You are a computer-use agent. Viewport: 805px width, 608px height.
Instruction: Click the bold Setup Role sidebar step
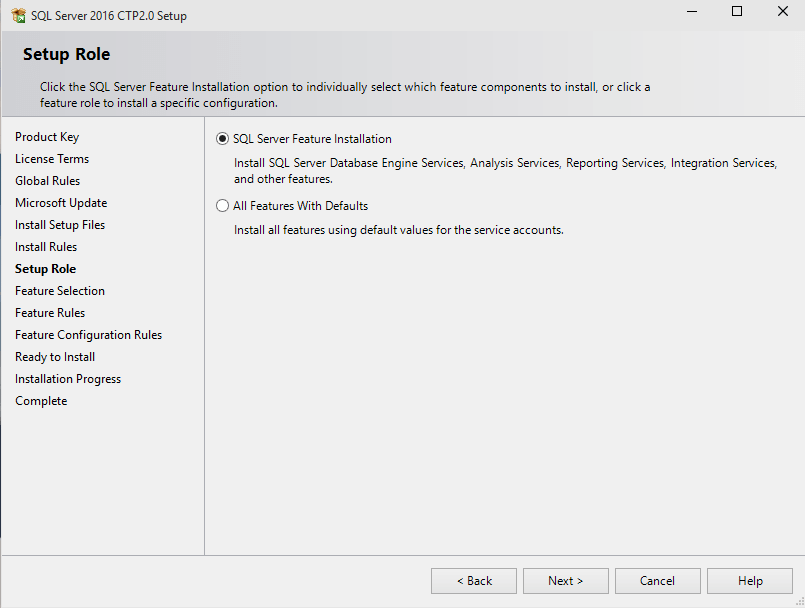point(46,269)
